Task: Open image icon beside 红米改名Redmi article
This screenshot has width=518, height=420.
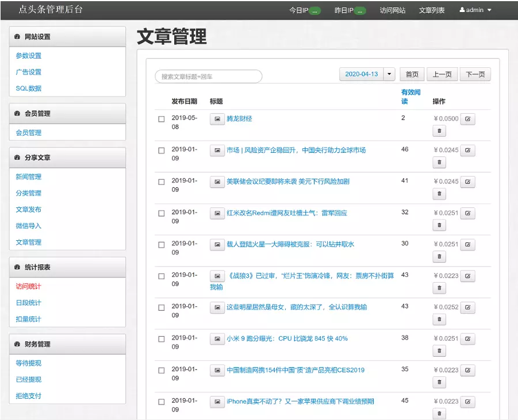Action: tap(217, 213)
